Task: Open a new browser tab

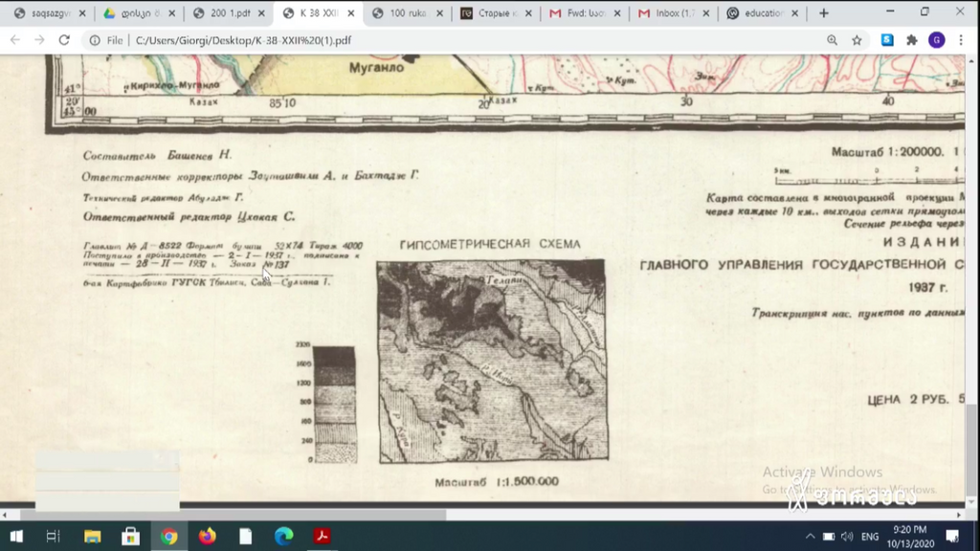Action: coord(824,13)
